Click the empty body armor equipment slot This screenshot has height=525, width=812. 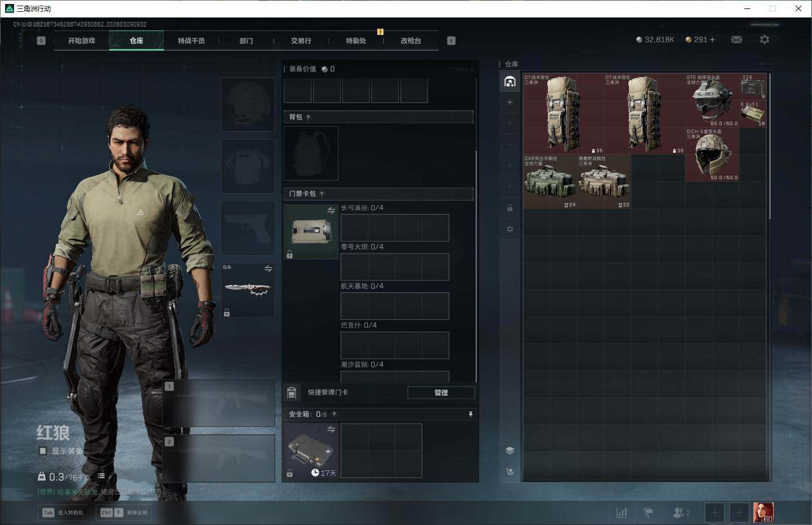(x=248, y=166)
